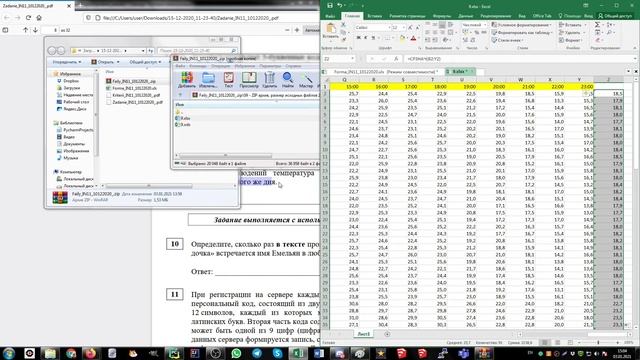Add new sheet with plus button
Viewport: 640px width, 360px height.
coord(387,334)
